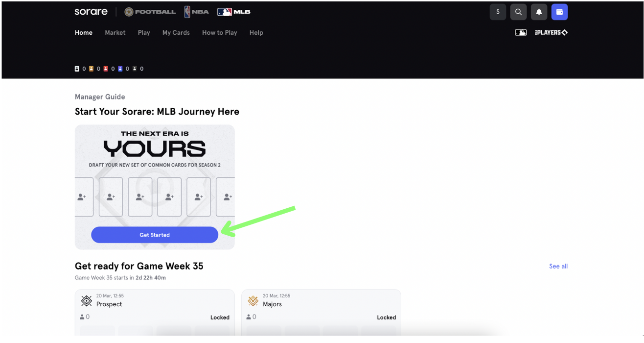Open the How to Play page
The width and height of the screenshot is (644, 343).
pyautogui.click(x=220, y=32)
